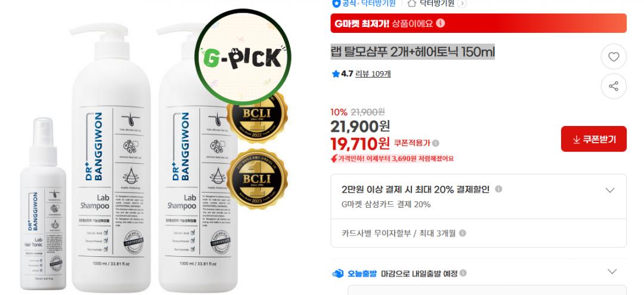
Task: Click the home icon before 닥터방기원
Action: pos(412,4)
